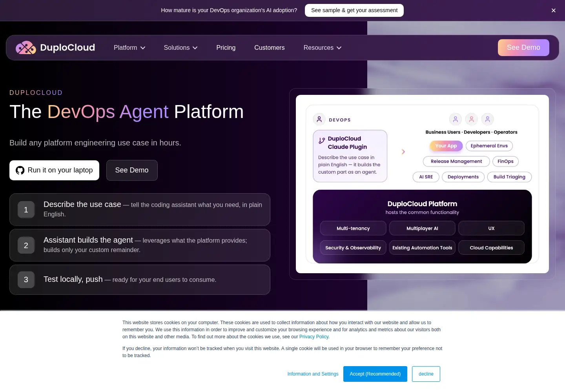Expand the Solutions menu chevron
565x392 pixels.
(195, 48)
